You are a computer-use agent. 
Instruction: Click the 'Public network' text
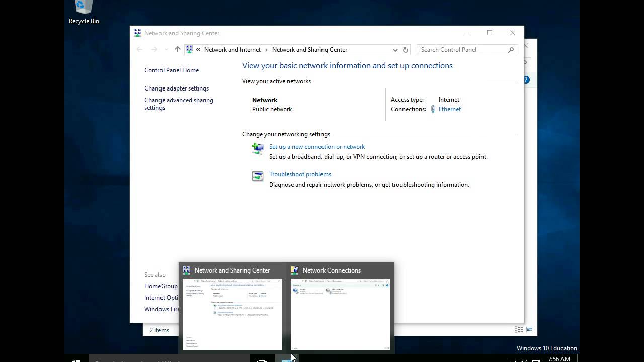[272, 109]
